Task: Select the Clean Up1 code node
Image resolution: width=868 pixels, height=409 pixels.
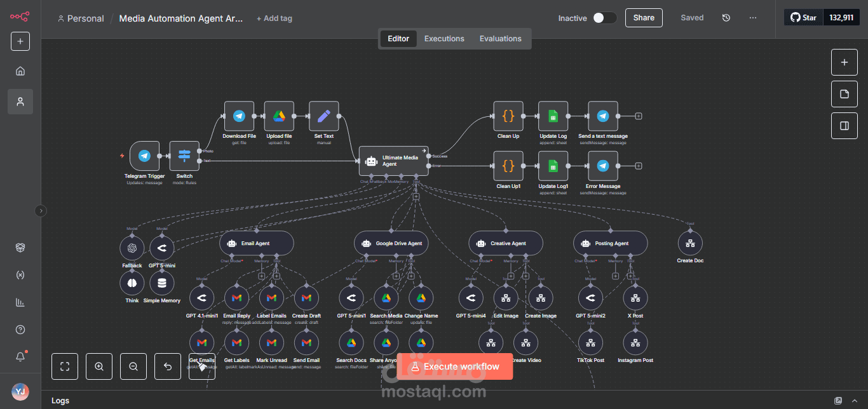Action: coord(508,166)
